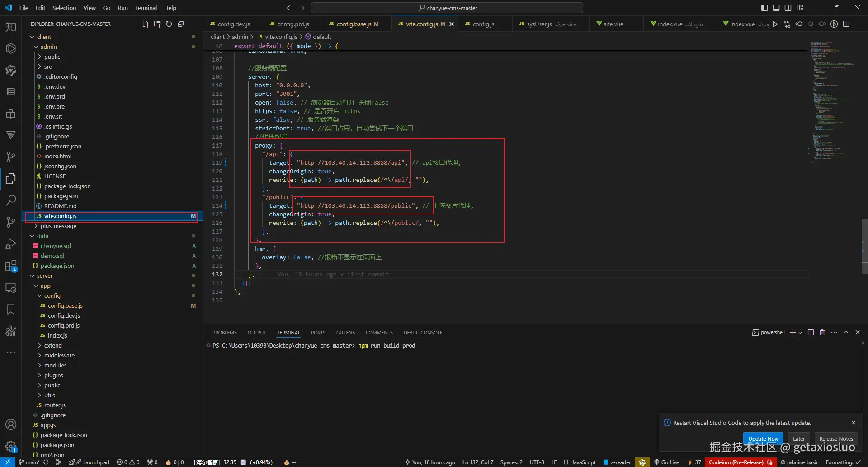Open Launchpad from the status bar
Image resolution: width=868 pixels, height=467 pixels.
pyautogui.click(x=93, y=462)
